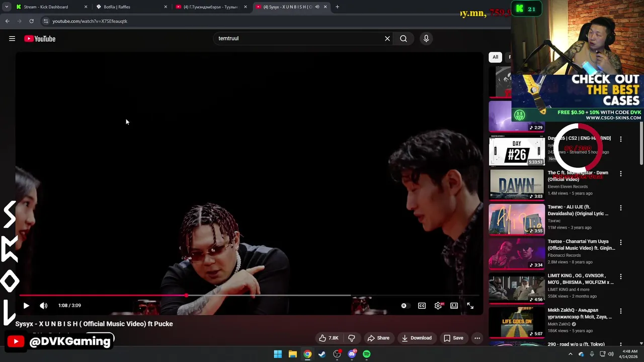This screenshot has width=644, height=362.
Task: Open the DAWN video thumbnail
Action: (x=517, y=185)
